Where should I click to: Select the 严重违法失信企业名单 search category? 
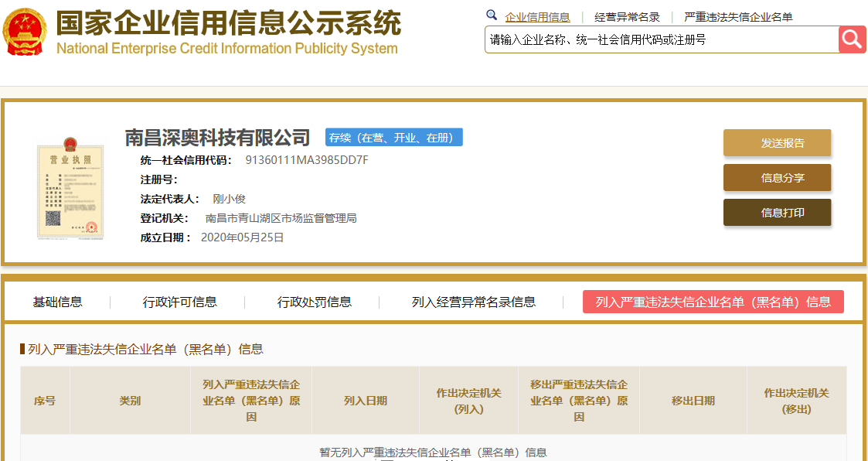pos(738,17)
